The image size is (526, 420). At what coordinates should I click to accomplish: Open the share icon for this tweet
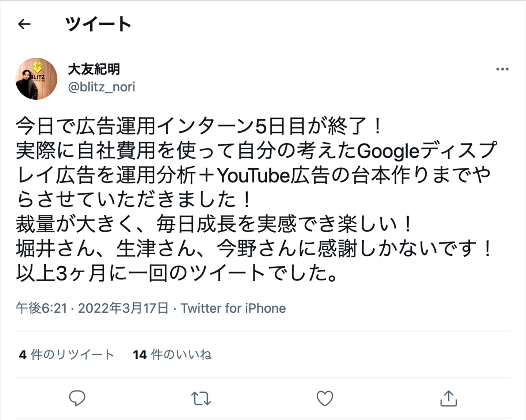449,398
